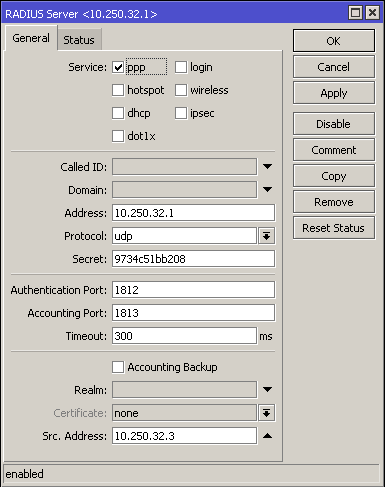
Task: Open the Certificate dropdown list
Action: (x=267, y=413)
